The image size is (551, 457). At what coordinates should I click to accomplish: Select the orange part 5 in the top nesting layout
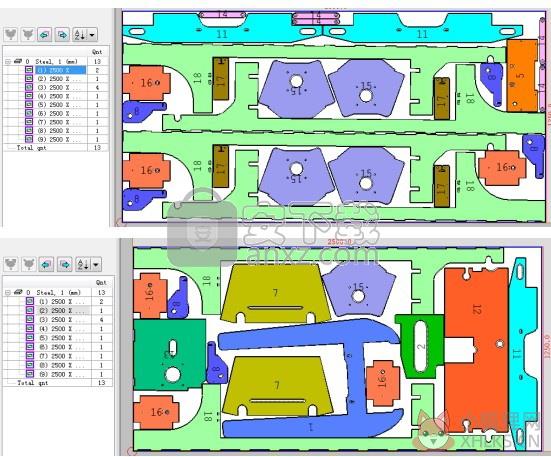[521, 76]
